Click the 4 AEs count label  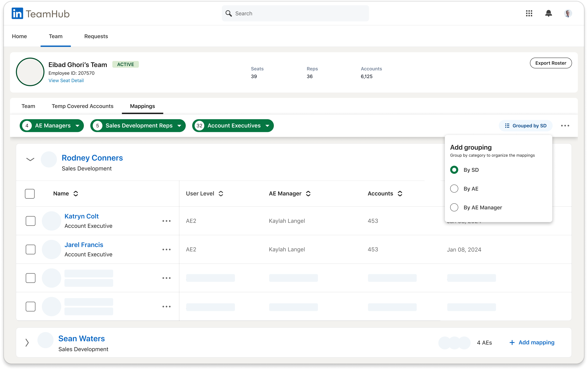tap(485, 343)
